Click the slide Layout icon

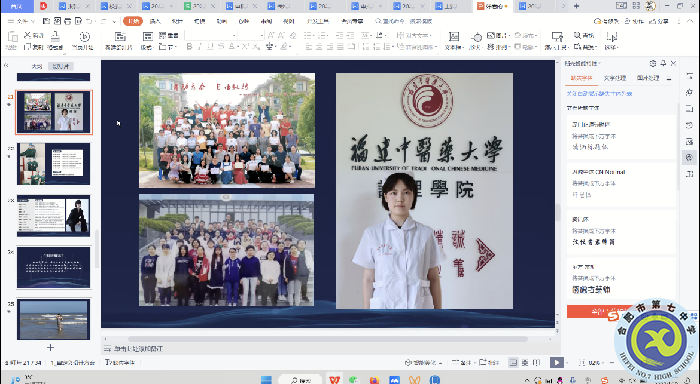[147, 36]
